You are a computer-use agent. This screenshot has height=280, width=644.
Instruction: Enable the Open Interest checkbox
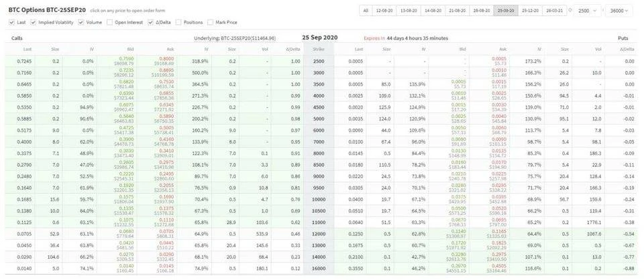[x=110, y=22]
